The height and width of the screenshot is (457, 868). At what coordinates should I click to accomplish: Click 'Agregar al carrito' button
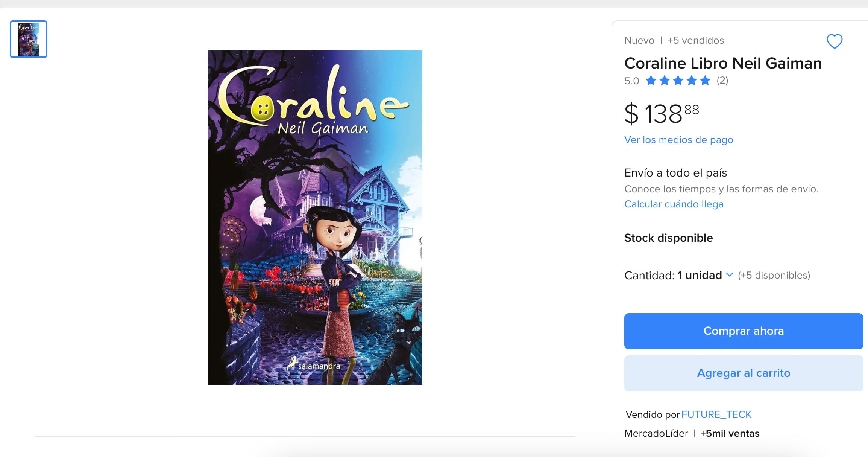click(x=743, y=373)
